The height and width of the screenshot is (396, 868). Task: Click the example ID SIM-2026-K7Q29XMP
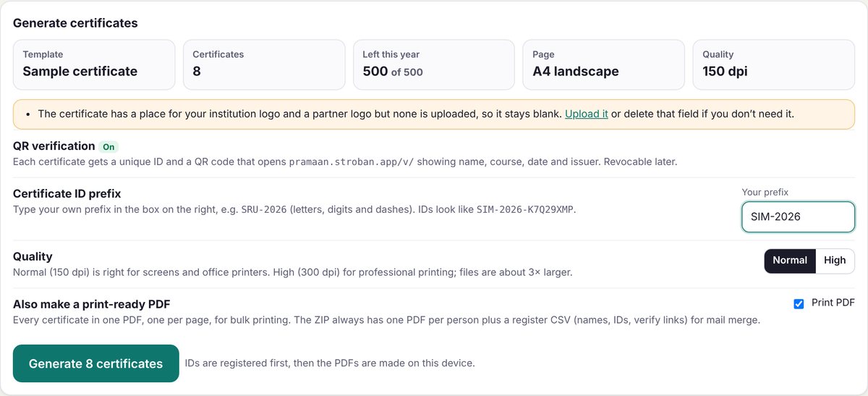pyautogui.click(x=526, y=210)
